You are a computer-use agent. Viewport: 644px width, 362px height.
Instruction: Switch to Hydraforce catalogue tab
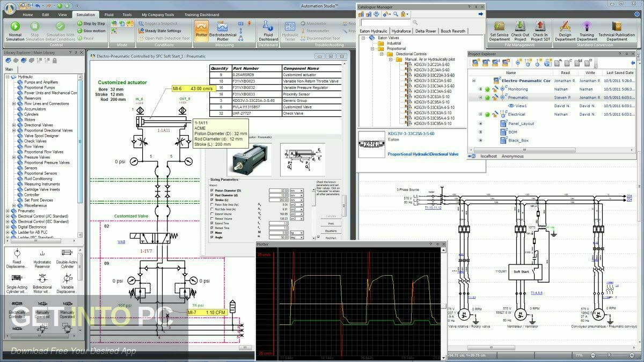point(401,31)
